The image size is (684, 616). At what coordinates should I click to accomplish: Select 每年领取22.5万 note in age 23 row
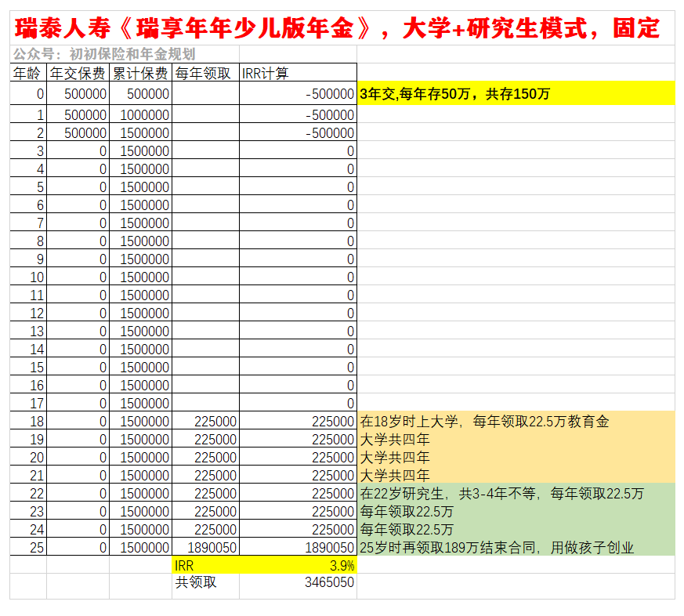[516, 510]
